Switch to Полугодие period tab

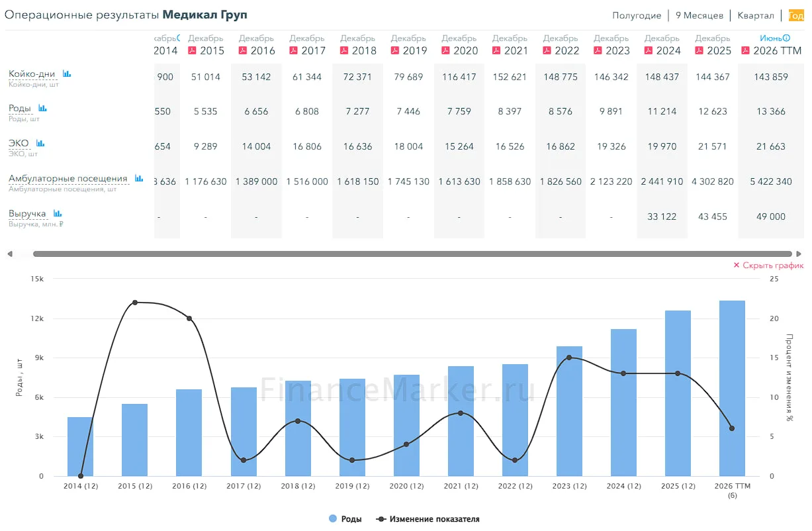coord(637,15)
